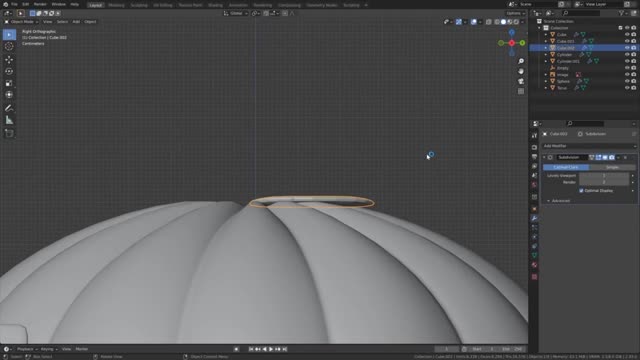
Task: Open the Tool properties tab icon
Action: coord(534,136)
